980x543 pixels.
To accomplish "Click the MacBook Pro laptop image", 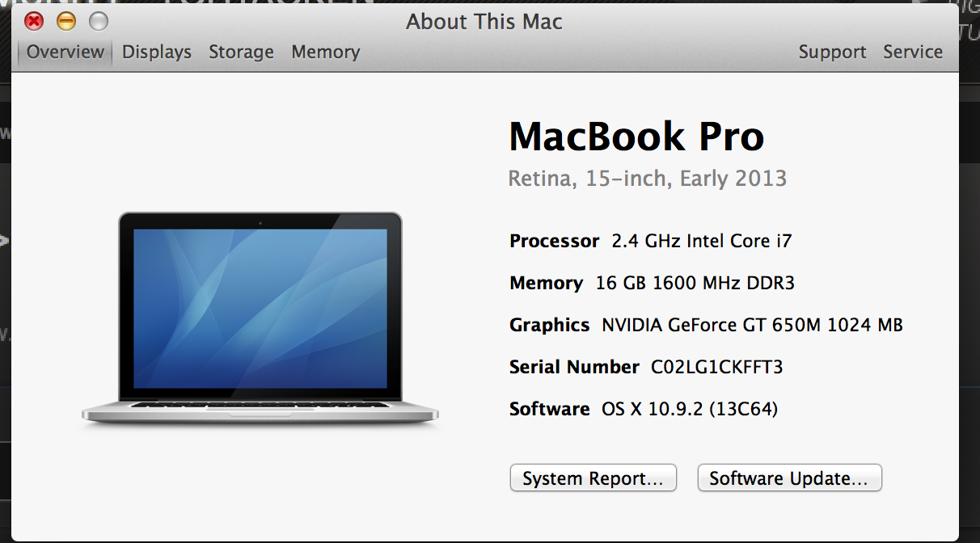I will (x=260, y=317).
